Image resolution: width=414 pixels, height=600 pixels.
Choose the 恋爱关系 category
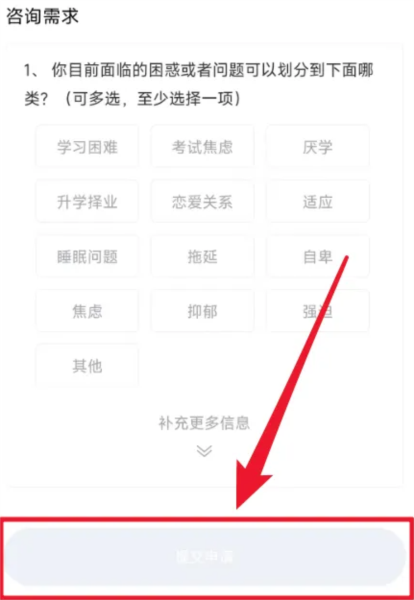click(202, 202)
